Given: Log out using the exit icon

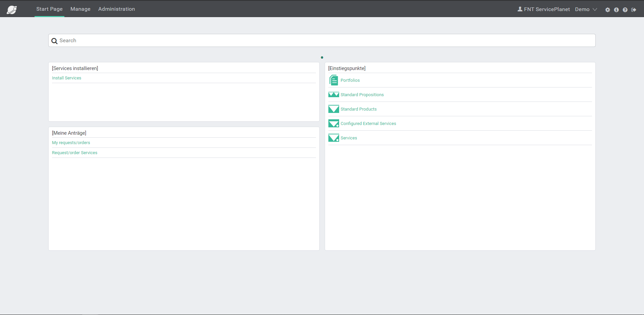Looking at the screenshot, I should [634, 10].
